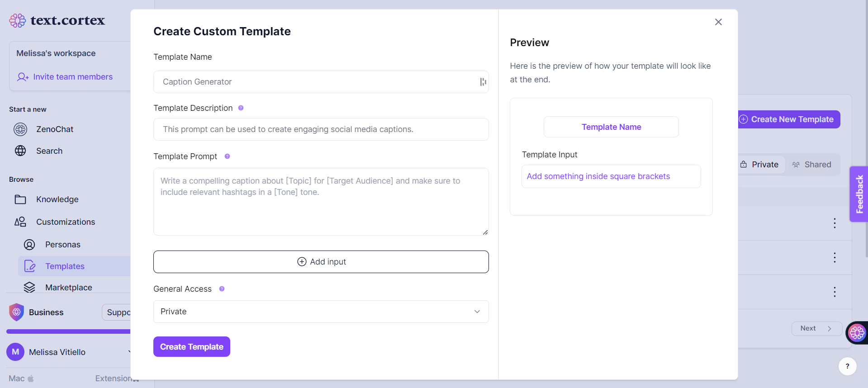868x388 pixels.
Task: Click Create New Template button
Action: tap(789, 119)
